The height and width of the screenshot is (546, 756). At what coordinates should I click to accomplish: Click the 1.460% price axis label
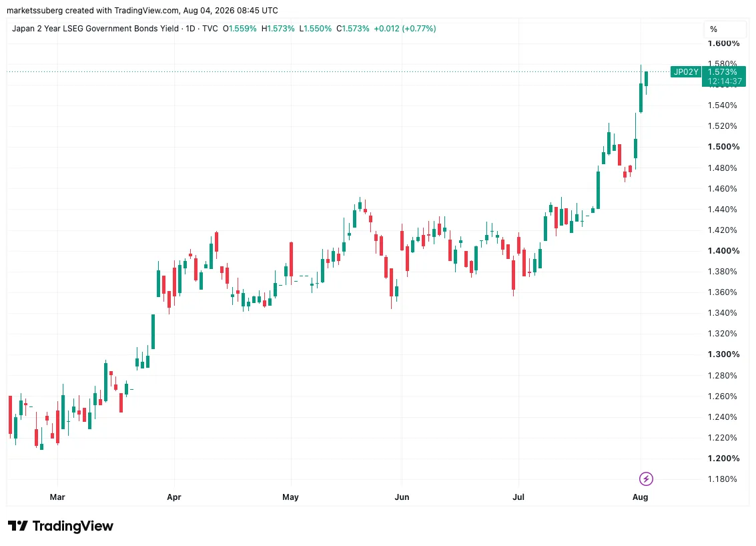tap(722, 189)
